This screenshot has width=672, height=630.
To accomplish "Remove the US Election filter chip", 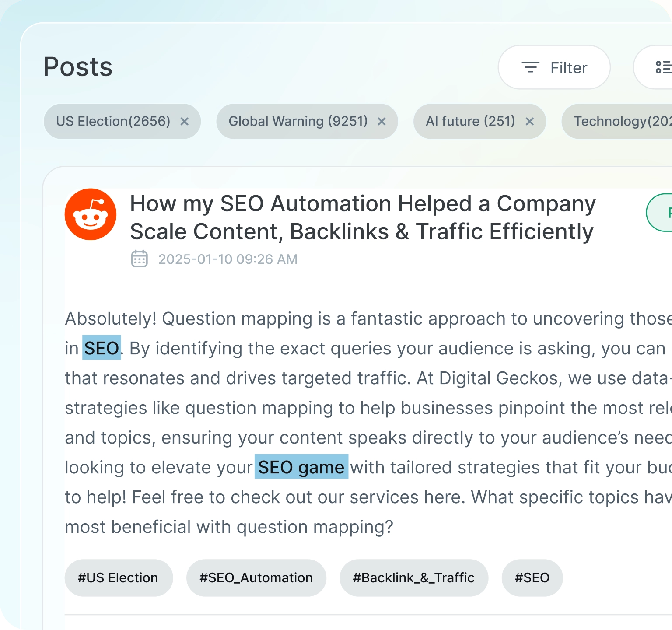I will pos(185,122).
